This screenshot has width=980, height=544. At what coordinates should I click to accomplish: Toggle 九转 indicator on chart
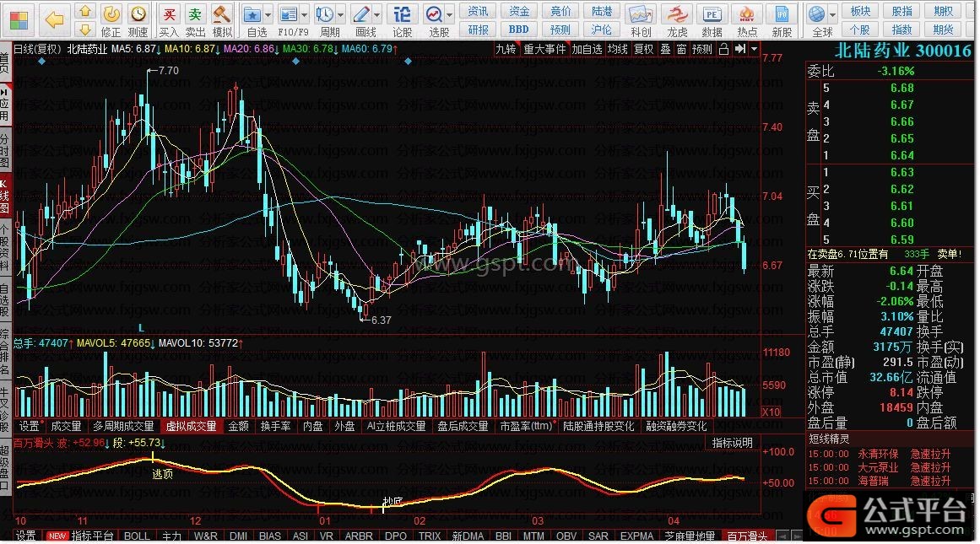[506, 49]
